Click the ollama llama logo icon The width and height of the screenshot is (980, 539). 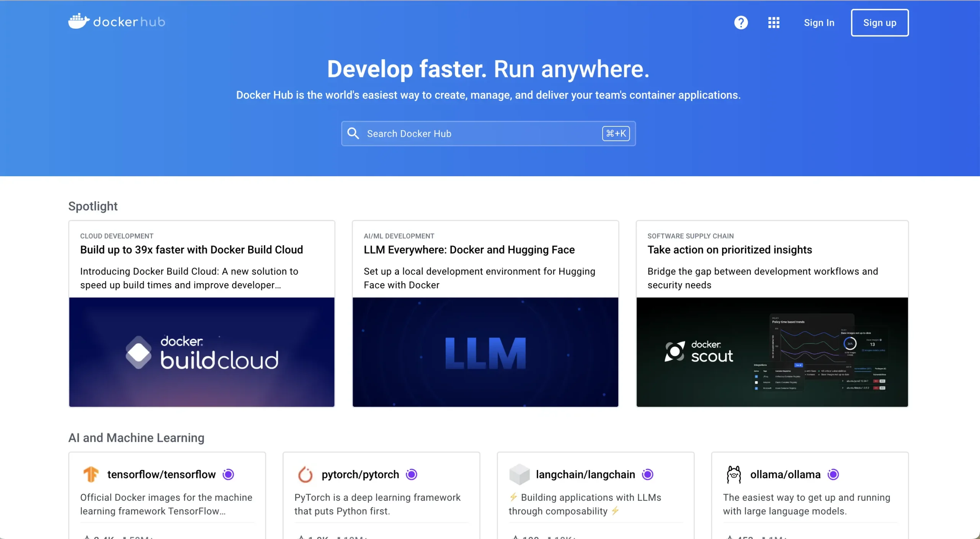pyautogui.click(x=733, y=474)
